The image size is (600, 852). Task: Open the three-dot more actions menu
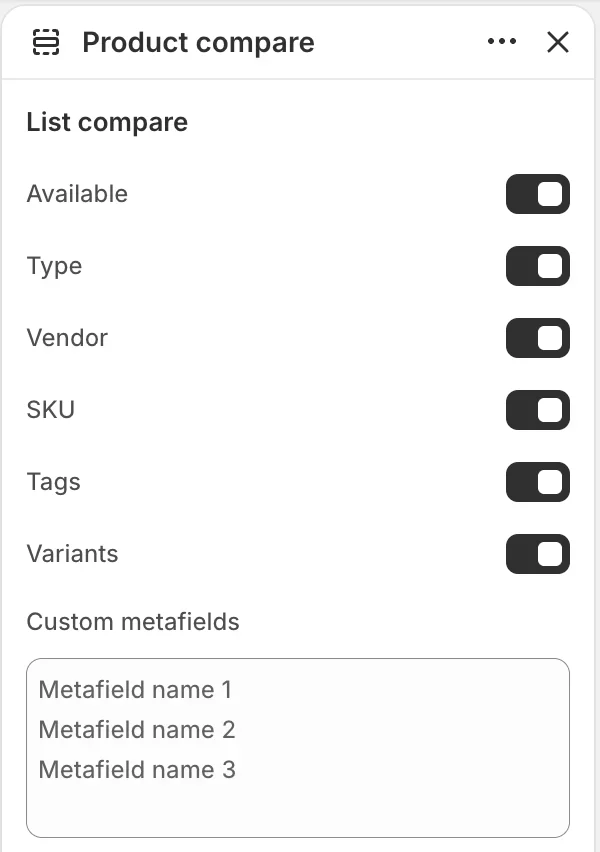point(502,42)
